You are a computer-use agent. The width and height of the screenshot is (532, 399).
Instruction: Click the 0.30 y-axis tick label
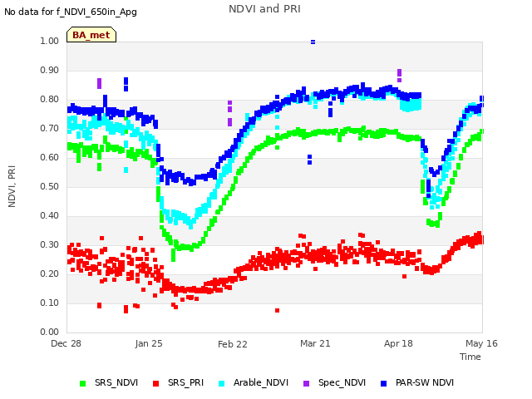coord(49,244)
